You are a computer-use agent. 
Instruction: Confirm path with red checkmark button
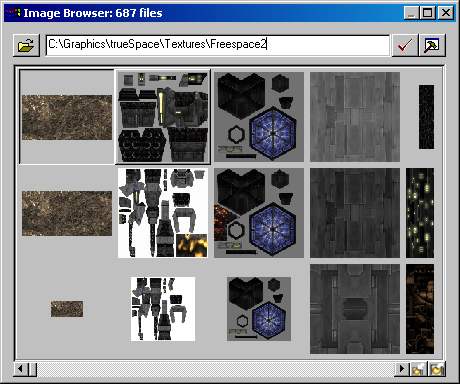click(x=405, y=45)
